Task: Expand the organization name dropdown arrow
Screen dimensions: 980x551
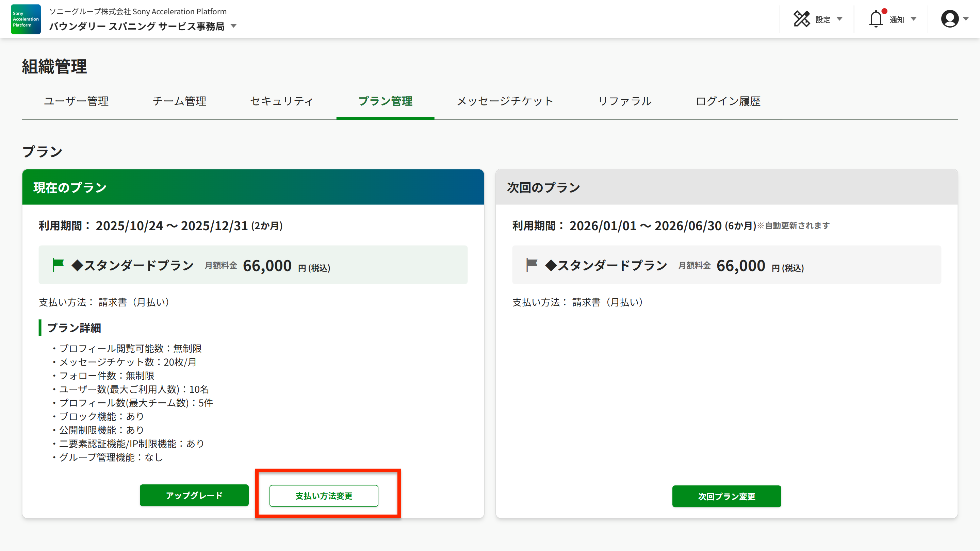Action: point(234,26)
